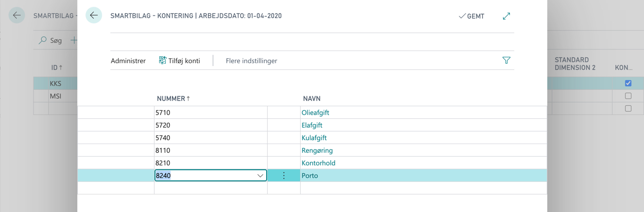This screenshot has height=212, width=644.
Task: Click the Tilføj konti icon
Action: coord(163,61)
